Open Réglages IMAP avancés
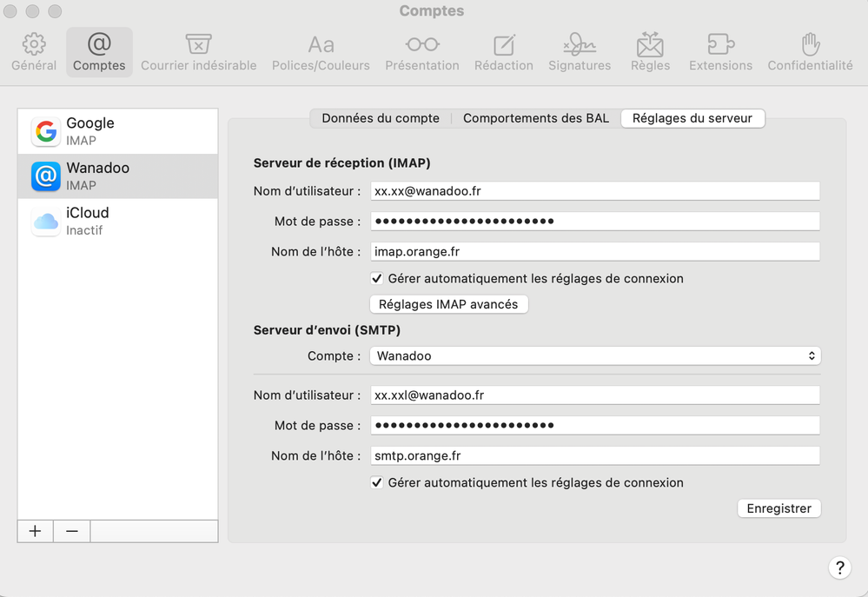 point(448,305)
